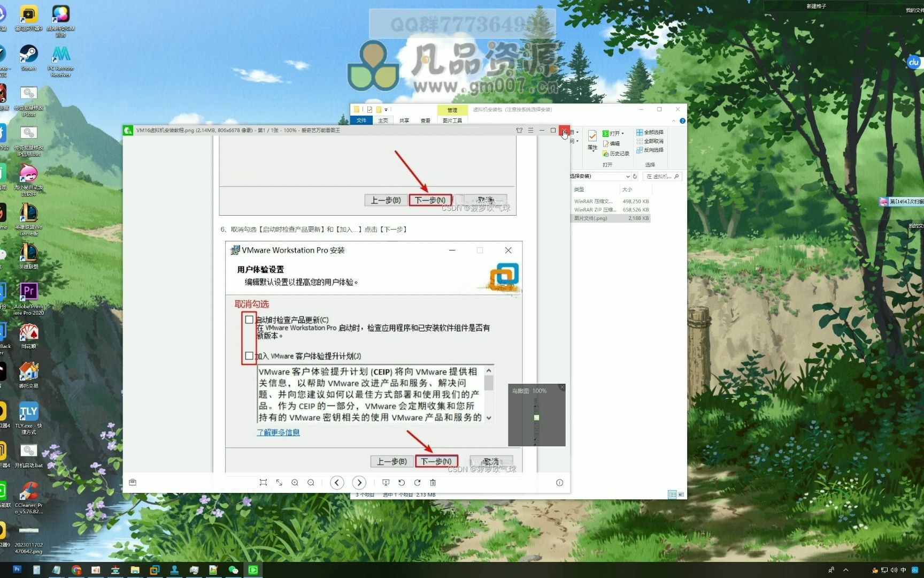Image resolution: width=924 pixels, height=578 pixels.
Task: Open the 委托交易 desktop icon
Action: pyautogui.click(x=28, y=375)
